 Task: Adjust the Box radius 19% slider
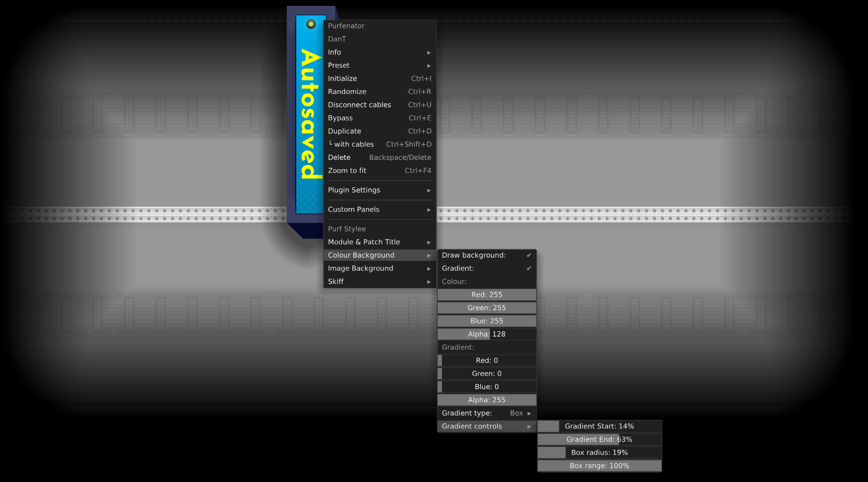(599, 452)
